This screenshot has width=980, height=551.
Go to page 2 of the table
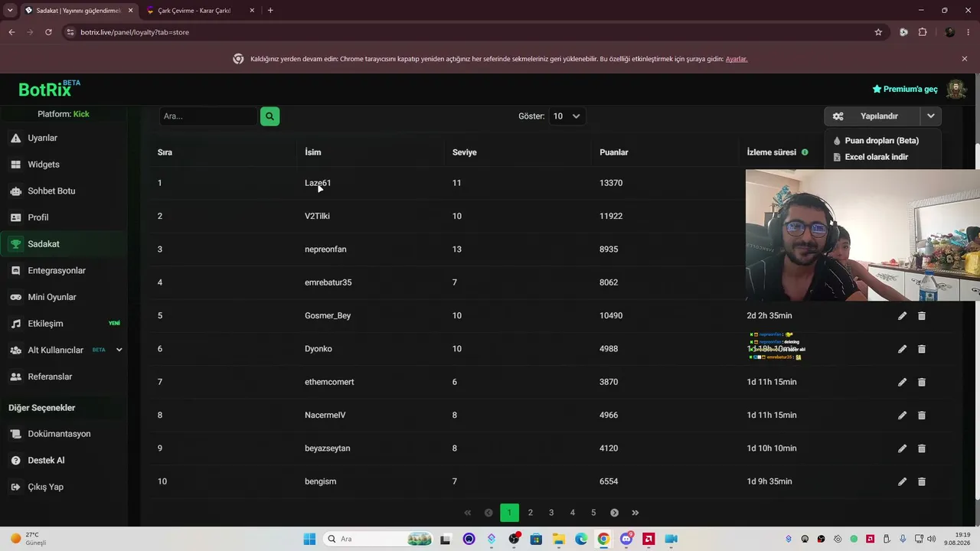pos(530,513)
